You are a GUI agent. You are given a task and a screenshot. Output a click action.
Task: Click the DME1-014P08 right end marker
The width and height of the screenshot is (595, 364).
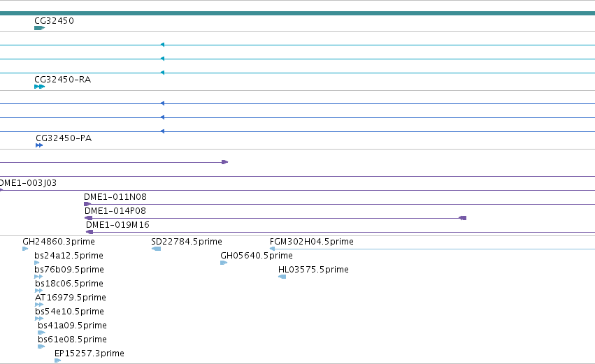coord(462,218)
